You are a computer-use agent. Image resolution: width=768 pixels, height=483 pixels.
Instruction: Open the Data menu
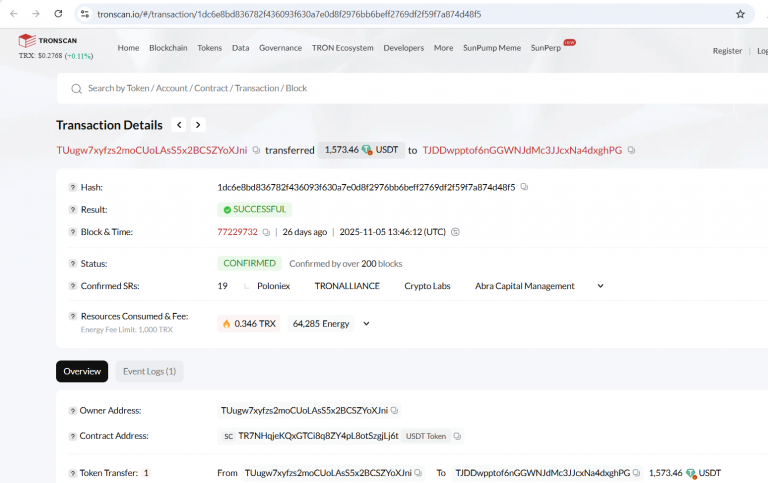(x=240, y=48)
